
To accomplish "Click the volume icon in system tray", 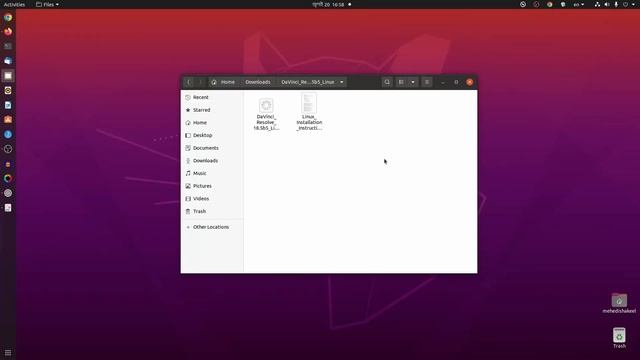I will click(607, 4).
